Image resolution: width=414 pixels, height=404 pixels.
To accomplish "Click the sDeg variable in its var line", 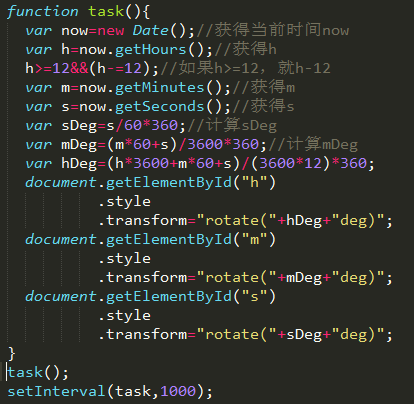I will click(79, 126).
